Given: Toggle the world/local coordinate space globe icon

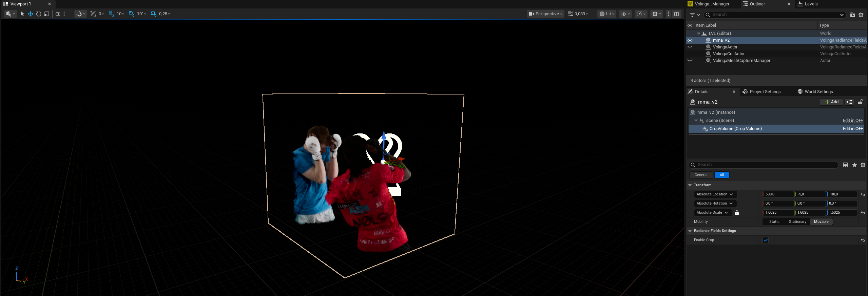Looking at the screenshot, I should (x=58, y=14).
